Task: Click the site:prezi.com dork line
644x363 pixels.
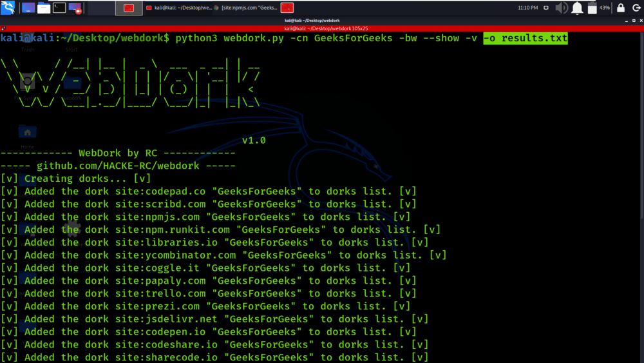Action: [205, 306]
